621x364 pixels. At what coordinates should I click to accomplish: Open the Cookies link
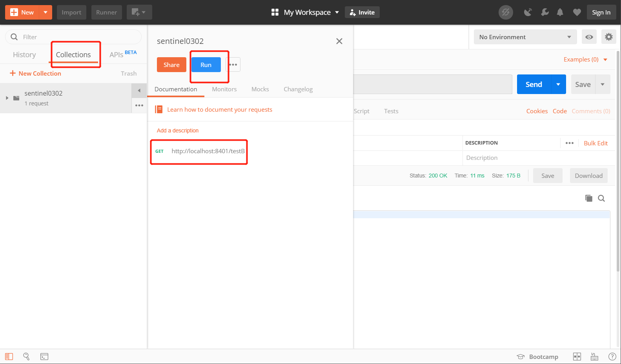[x=537, y=111]
